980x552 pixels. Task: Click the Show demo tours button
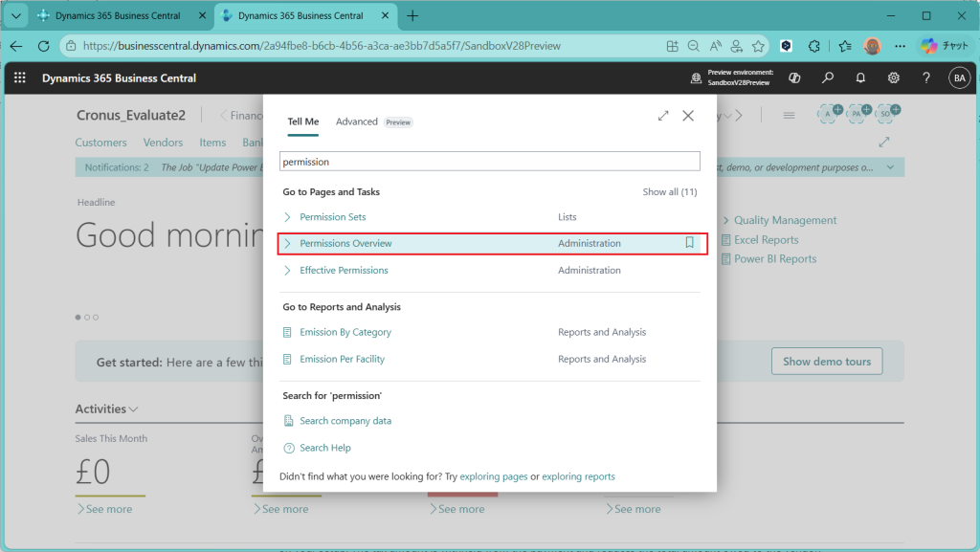point(826,362)
